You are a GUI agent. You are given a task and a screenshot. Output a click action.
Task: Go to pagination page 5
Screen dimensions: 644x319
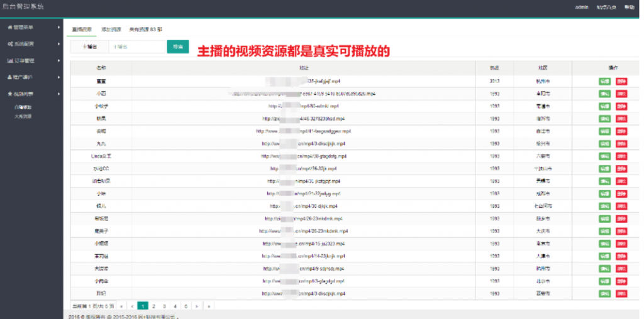tap(186, 306)
